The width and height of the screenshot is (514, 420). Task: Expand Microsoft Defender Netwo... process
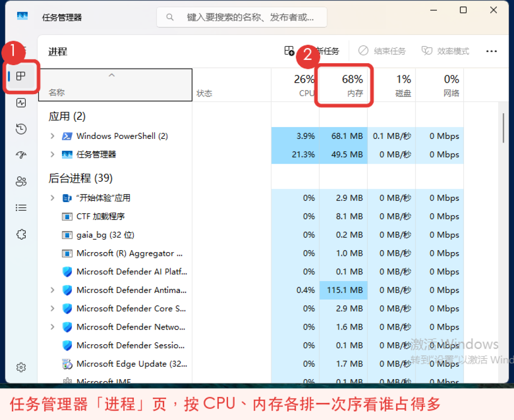(x=52, y=327)
